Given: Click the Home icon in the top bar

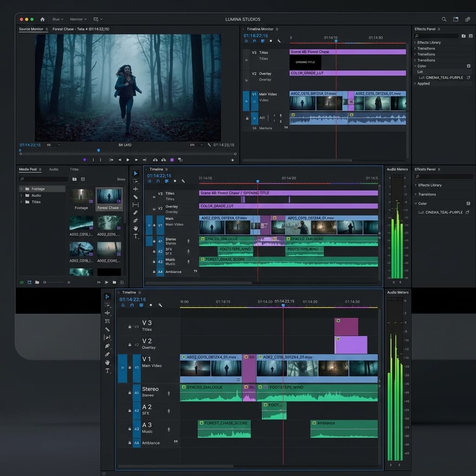Looking at the screenshot, I should (x=42, y=19).
